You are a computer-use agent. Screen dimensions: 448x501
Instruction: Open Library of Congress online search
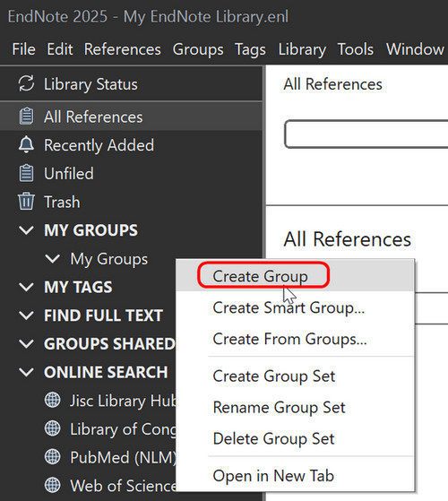click(x=123, y=429)
